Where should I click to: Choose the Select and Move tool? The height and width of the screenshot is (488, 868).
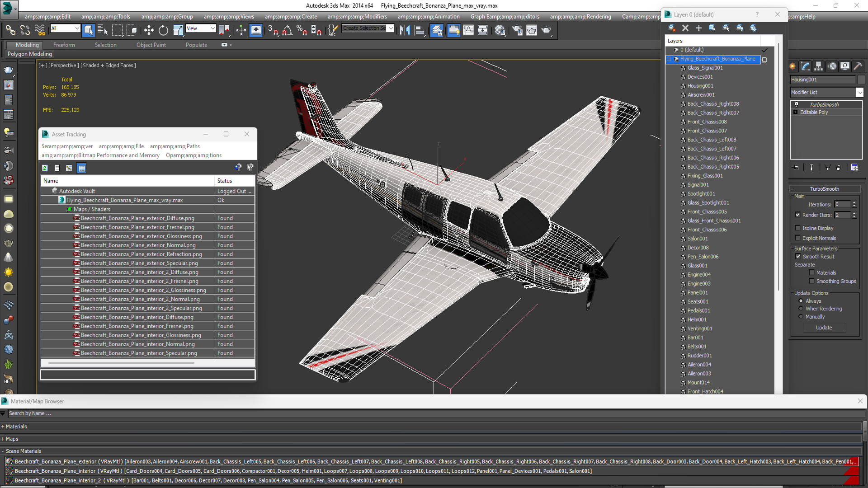[148, 30]
